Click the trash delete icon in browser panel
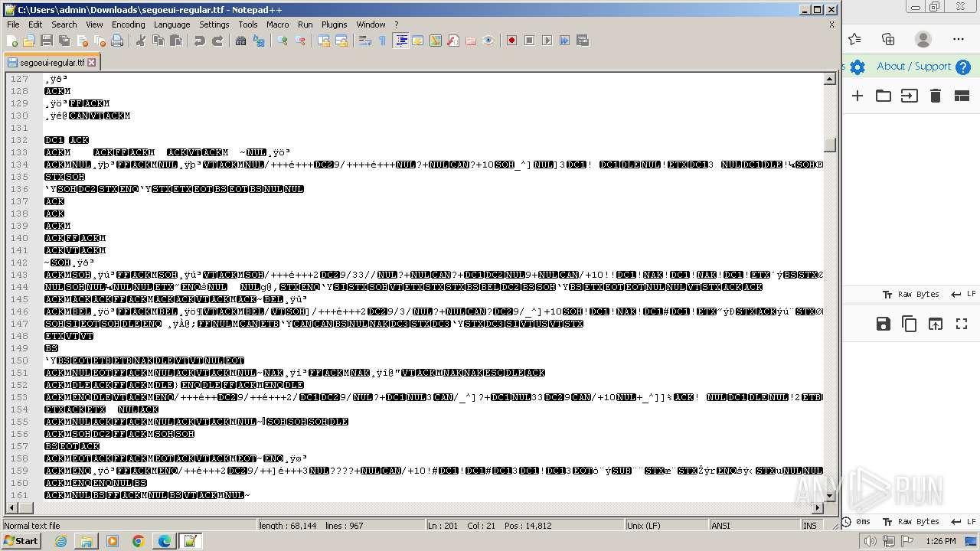Image resolution: width=980 pixels, height=551 pixels. [x=935, y=96]
